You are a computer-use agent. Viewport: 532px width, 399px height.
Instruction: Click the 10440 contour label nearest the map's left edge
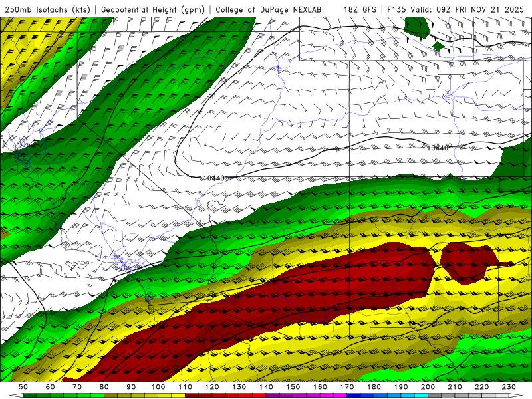[213, 178]
